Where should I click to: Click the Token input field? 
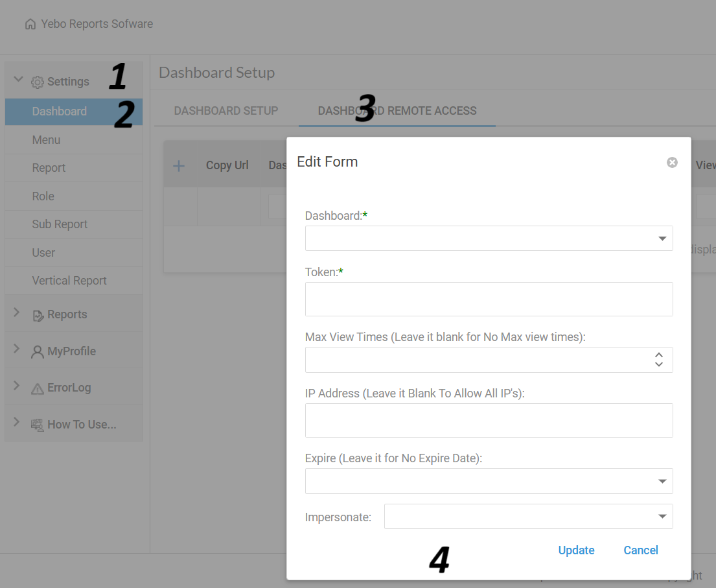click(x=489, y=300)
